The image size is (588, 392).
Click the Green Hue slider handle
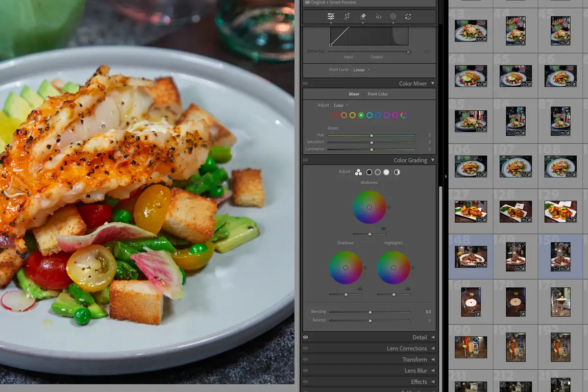point(371,135)
